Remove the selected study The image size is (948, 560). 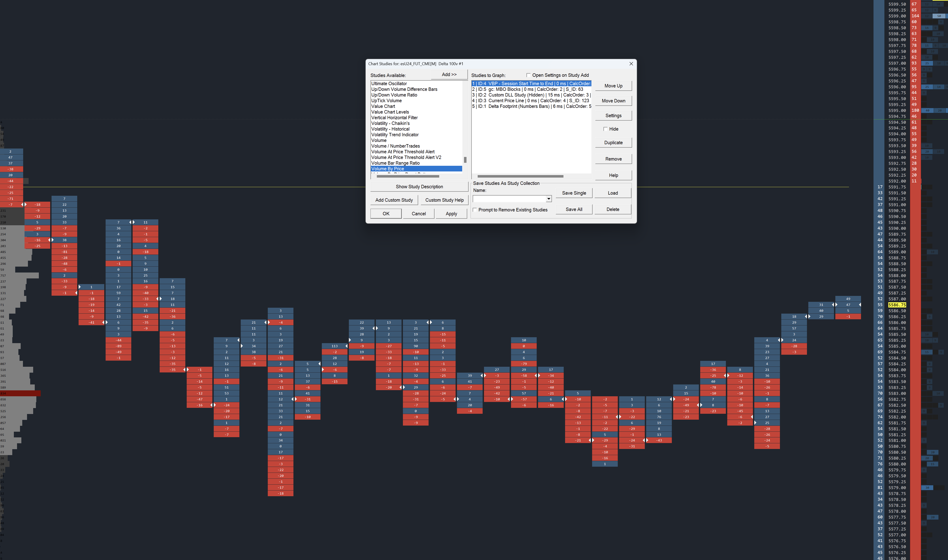click(x=613, y=159)
